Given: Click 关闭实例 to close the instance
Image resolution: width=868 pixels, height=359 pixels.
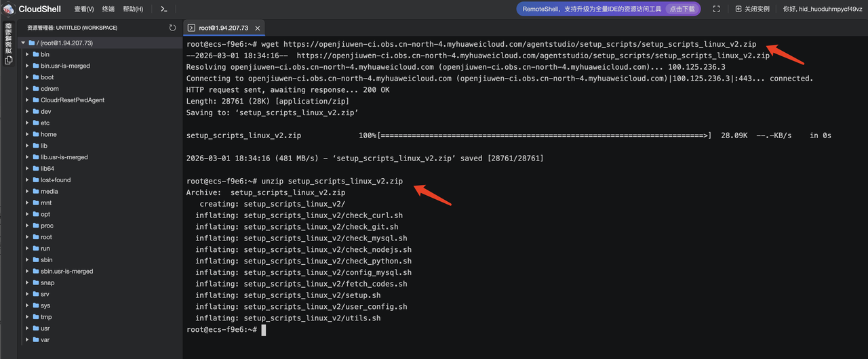Looking at the screenshot, I should (x=757, y=9).
